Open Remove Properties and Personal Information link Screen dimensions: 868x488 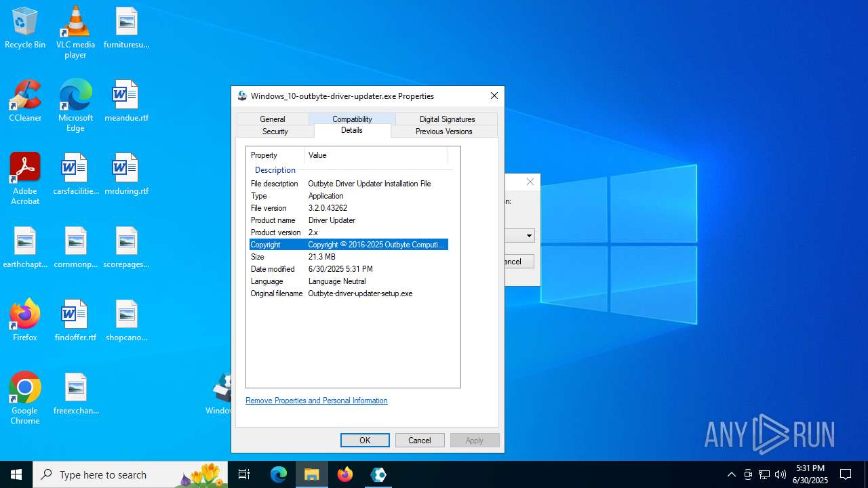click(x=317, y=401)
